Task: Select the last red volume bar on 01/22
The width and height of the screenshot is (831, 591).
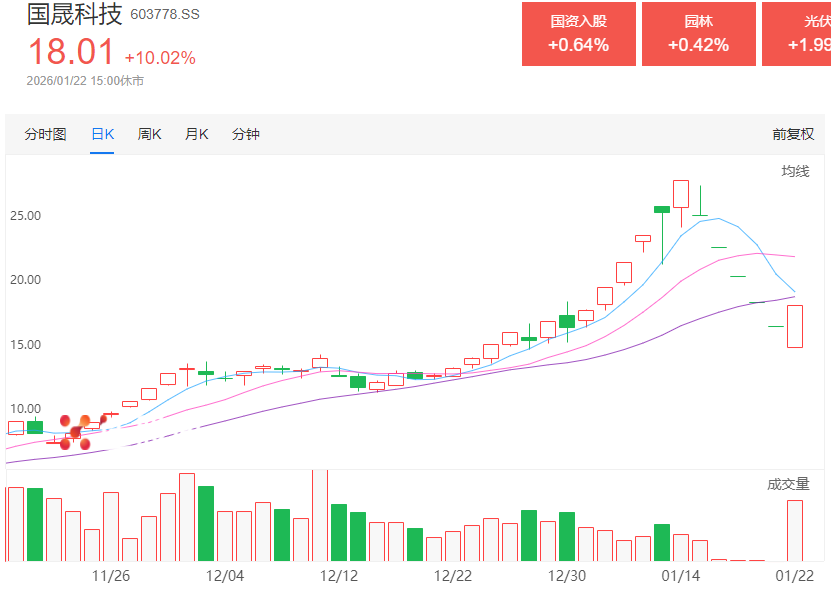Action: tap(795, 530)
